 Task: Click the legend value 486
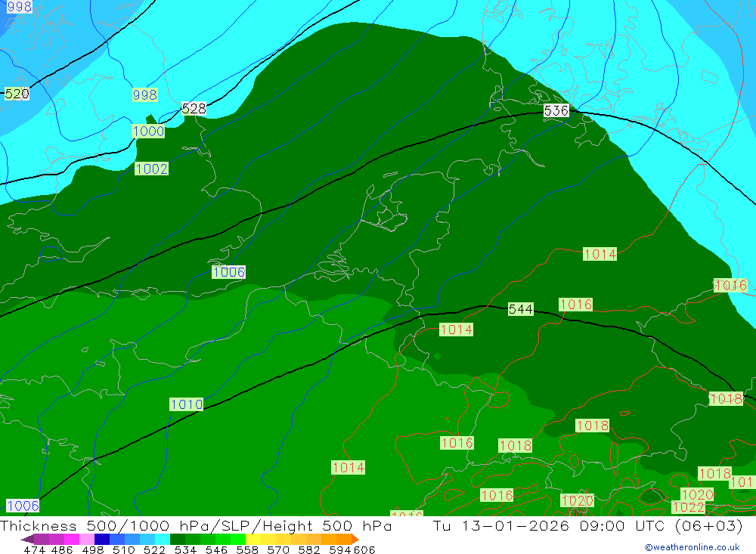62,549
